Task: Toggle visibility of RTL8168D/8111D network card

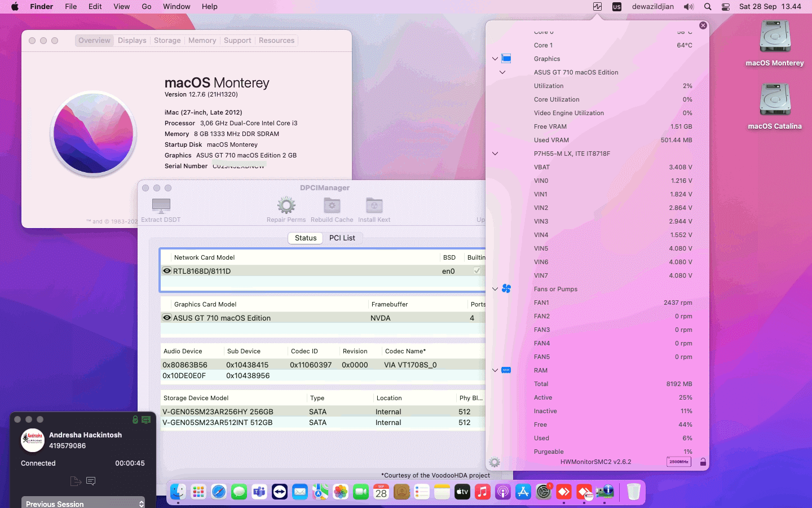Action: (x=167, y=271)
